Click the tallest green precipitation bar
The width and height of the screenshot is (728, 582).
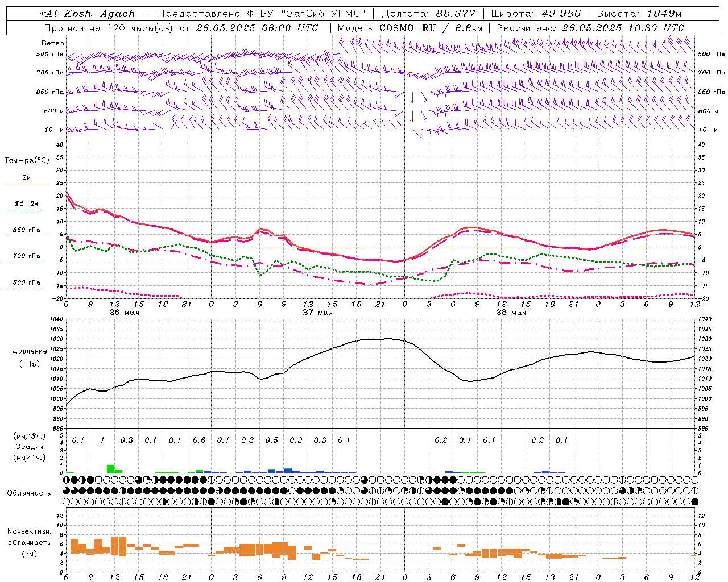click(x=110, y=469)
